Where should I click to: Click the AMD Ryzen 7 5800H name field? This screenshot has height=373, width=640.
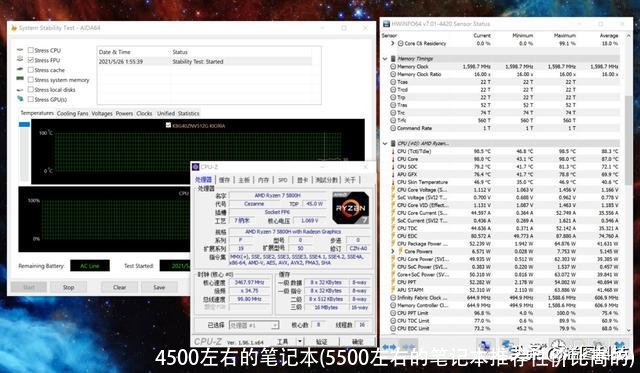point(277,195)
